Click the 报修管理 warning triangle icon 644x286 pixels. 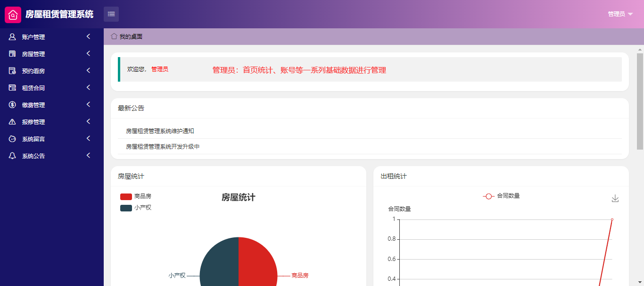pyautogui.click(x=12, y=122)
